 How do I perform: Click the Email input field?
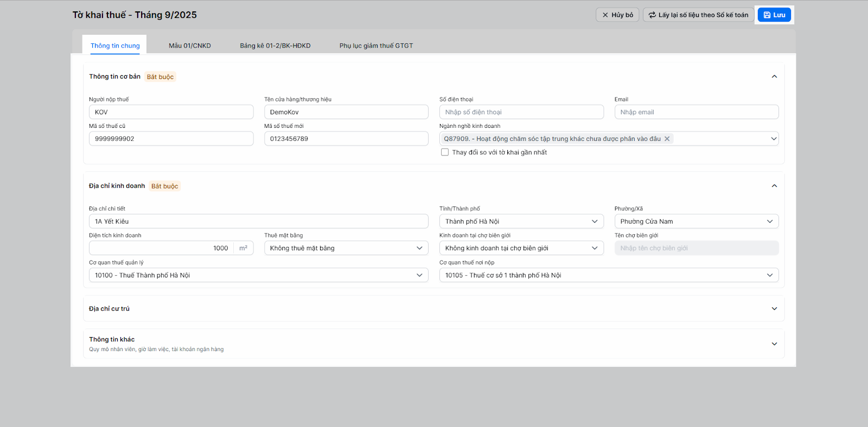[696, 112]
